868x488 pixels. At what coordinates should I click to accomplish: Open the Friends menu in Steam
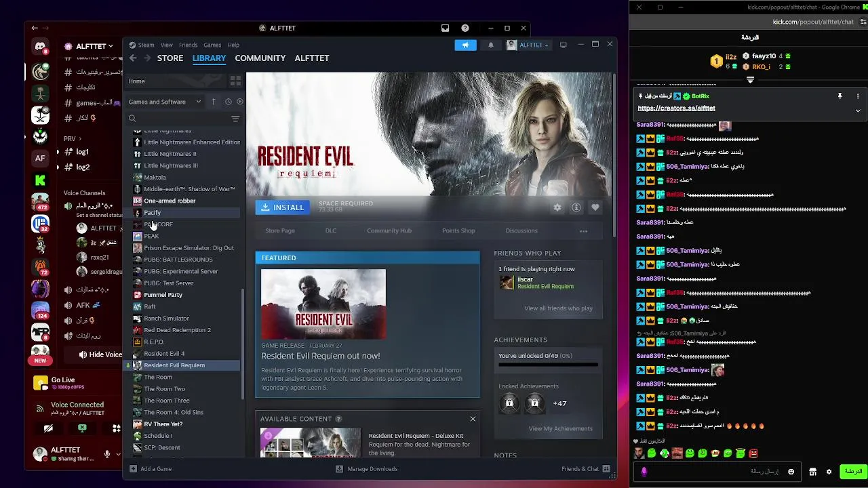[x=188, y=45]
